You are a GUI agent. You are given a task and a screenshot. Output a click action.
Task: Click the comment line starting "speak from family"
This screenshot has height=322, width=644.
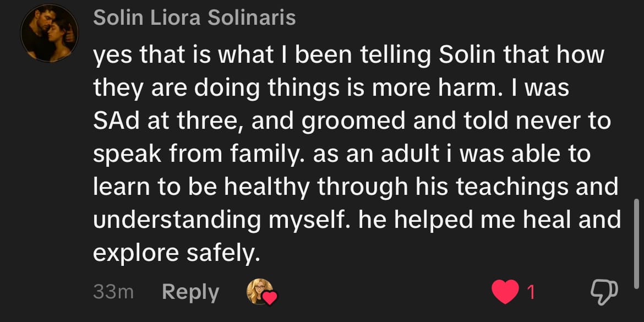(x=341, y=154)
